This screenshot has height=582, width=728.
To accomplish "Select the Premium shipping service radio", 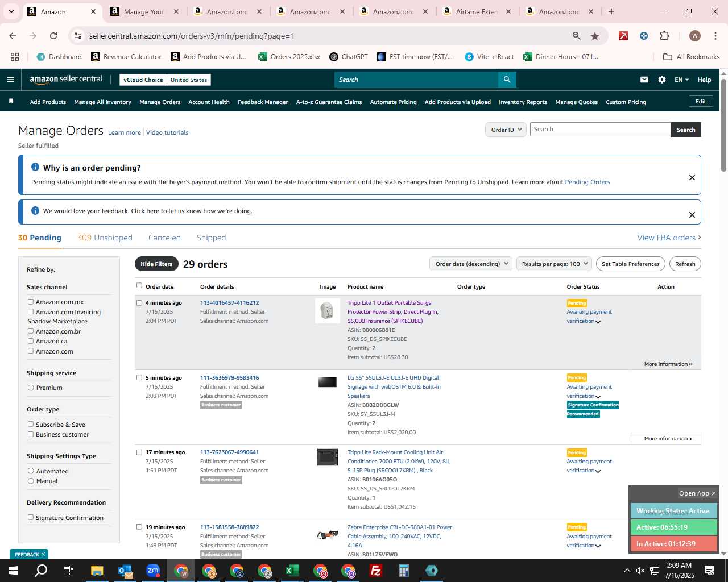I will click(31, 388).
